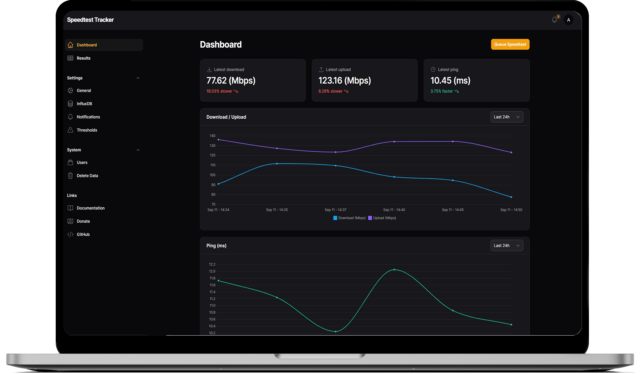Open the notification bell in top bar
The width and height of the screenshot is (640, 374).
pyautogui.click(x=554, y=20)
